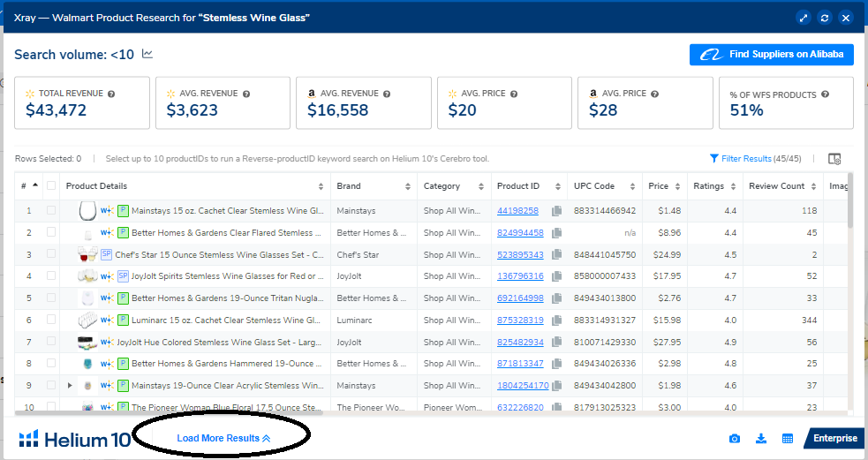Click help icon for % of WFS Products

(826, 94)
